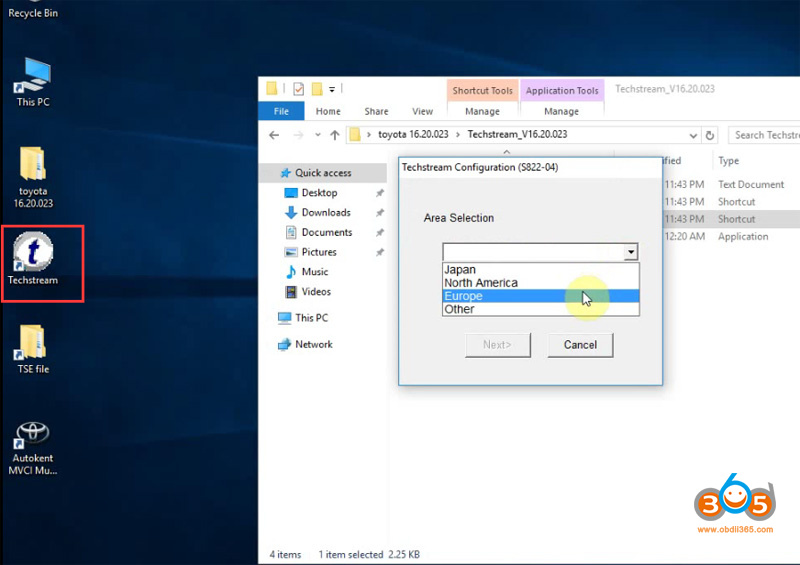Image resolution: width=800 pixels, height=565 pixels.
Task: Click the Search Techstream input field
Action: click(765, 135)
